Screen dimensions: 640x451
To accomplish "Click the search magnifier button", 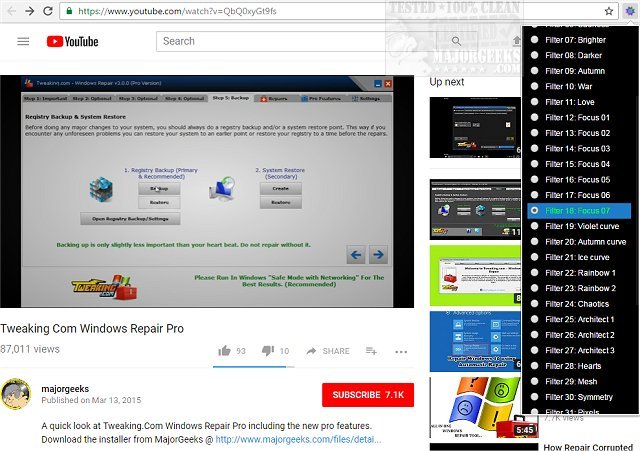I will coord(456,41).
